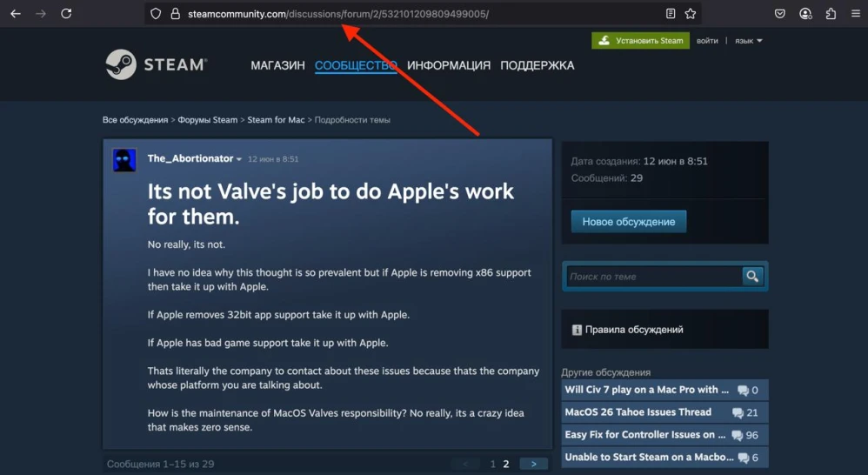868x475 pixels.
Task: Focus the Поиск по теме search field
Action: pos(654,277)
